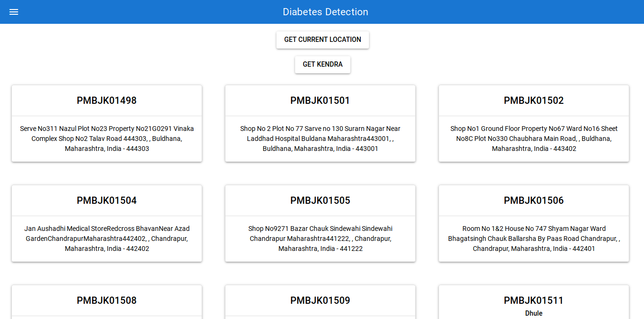Click the Talav Road Buldhana address text
Viewport: 644px width, 319px height.
coord(107,139)
